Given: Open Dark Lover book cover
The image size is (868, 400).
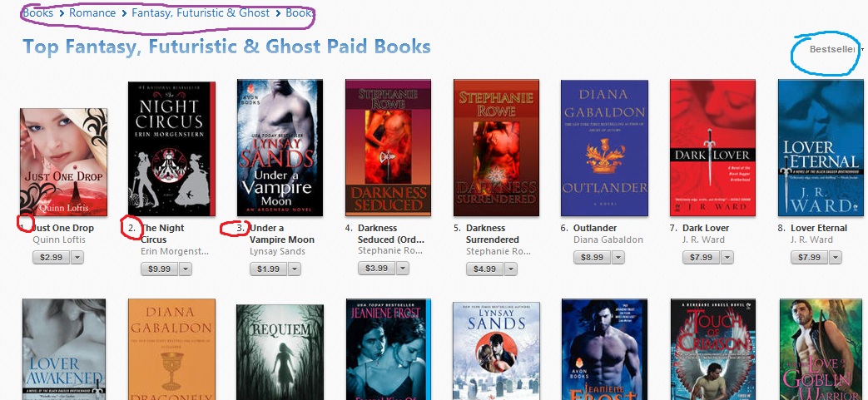Looking at the screenshot, I should tap(712, 148).
